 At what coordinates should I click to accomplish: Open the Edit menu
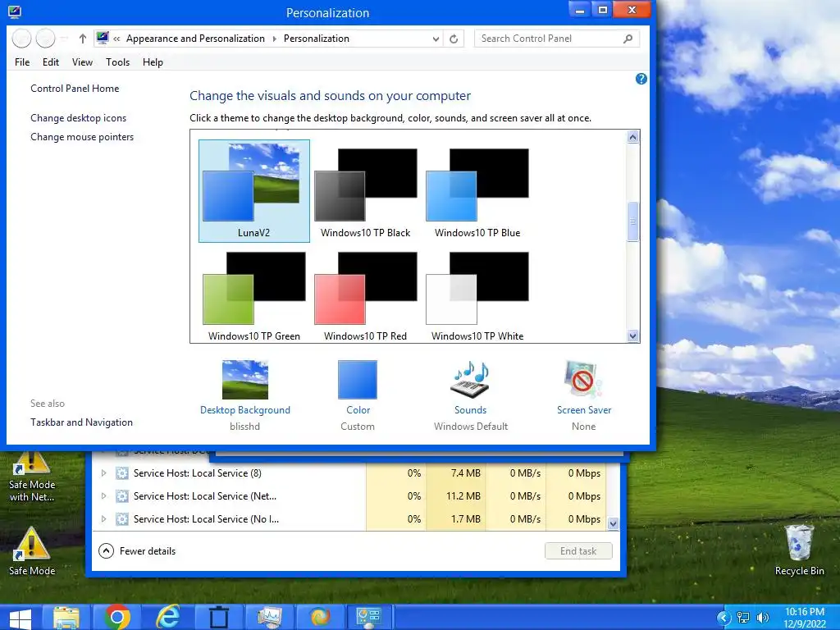[x=51, y=62]
